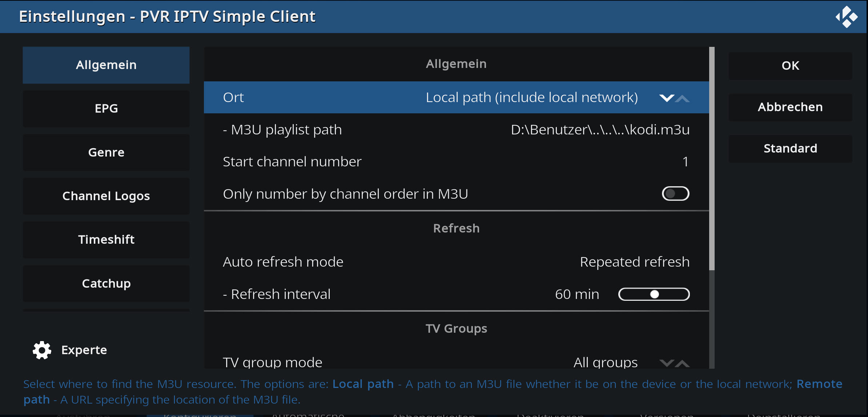The height and width of the screenshot is (417, 868).
Task: Open the Catchup settings category
Action: (x=106, y=284)
